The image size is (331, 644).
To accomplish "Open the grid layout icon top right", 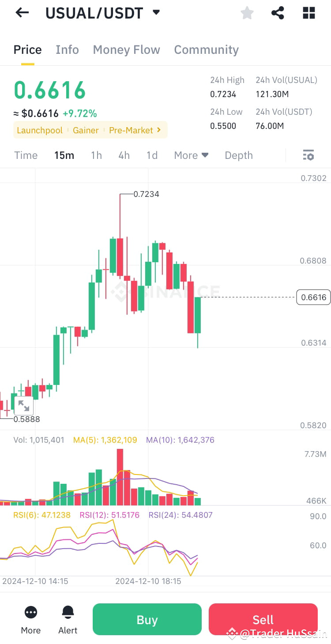I will click(308, 13).
